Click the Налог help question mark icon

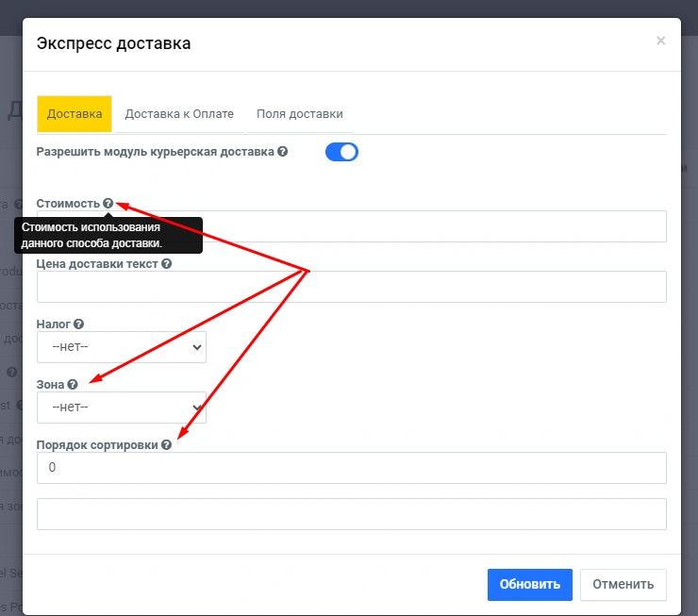(78, 324)
